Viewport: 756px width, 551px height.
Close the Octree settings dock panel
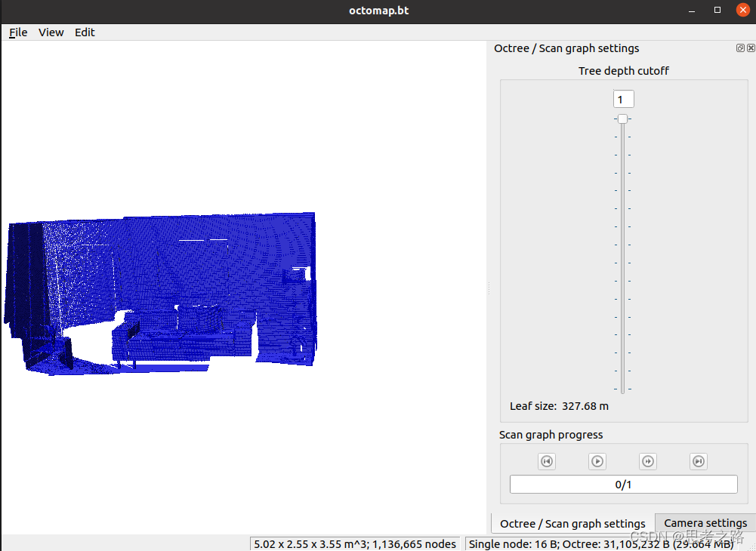coord(751,48)
